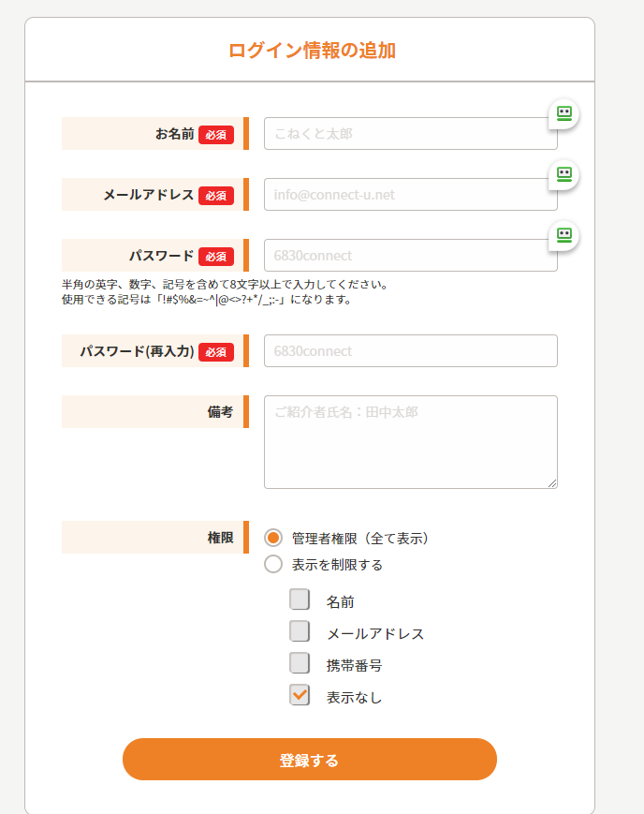Click into the メールアドレス input field
644x814 pixels.
(410, 195)
